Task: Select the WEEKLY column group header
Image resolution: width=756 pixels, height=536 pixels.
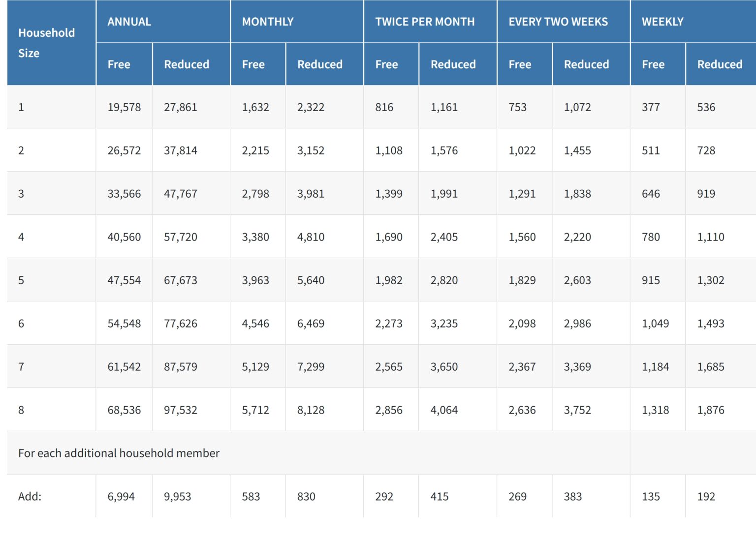Action: [x=662, y=22]
